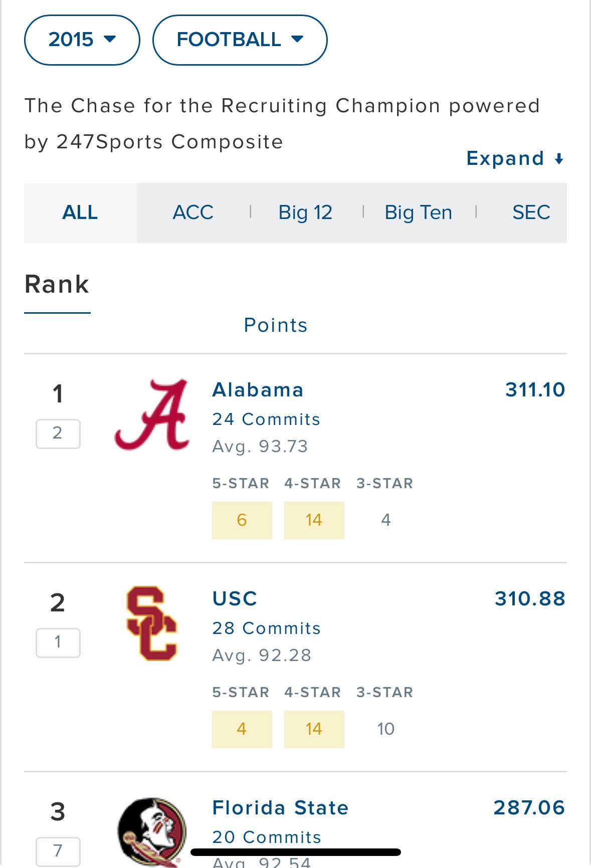Switch to the Big Ten tab
591x868 pixels.
(418, 212)
